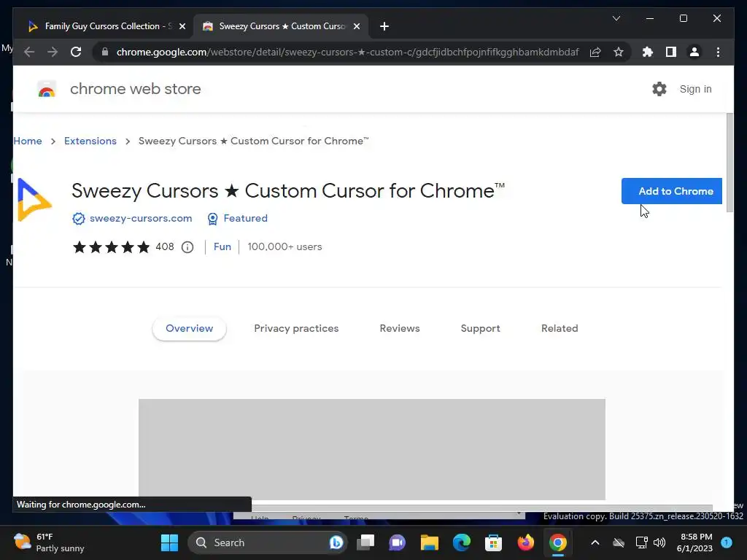Go back to the previous page
Image resolution: width=747 pixels, height=560 pixels.
coord(29,52)
